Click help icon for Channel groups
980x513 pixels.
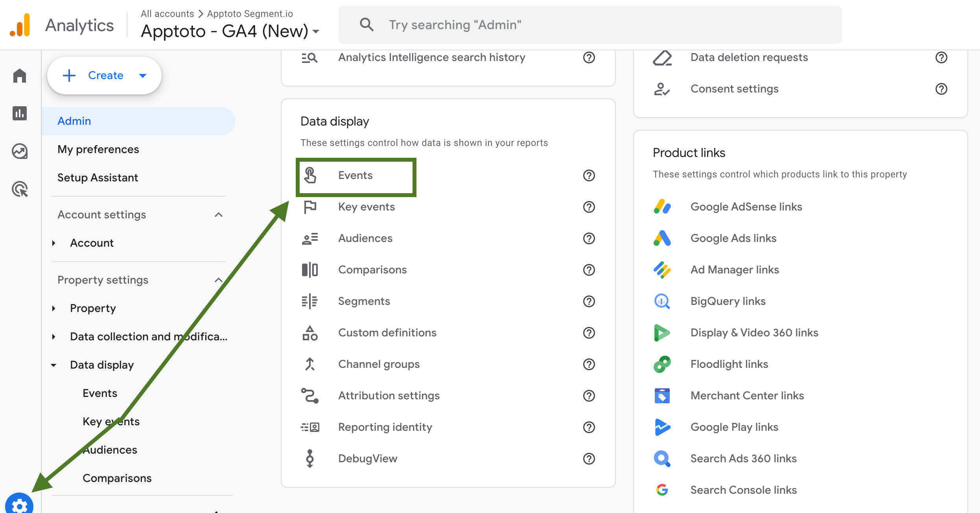(589, 364)
